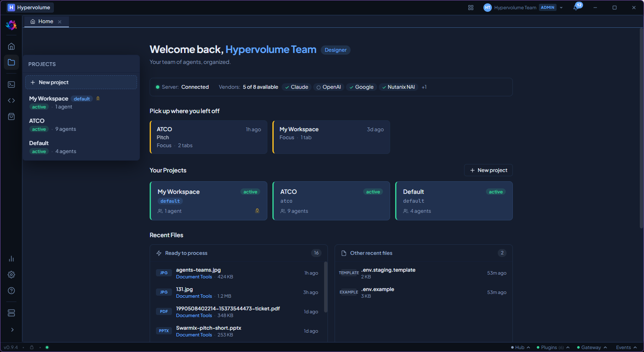Click the v0.9.4 version label

pos(11,347)
